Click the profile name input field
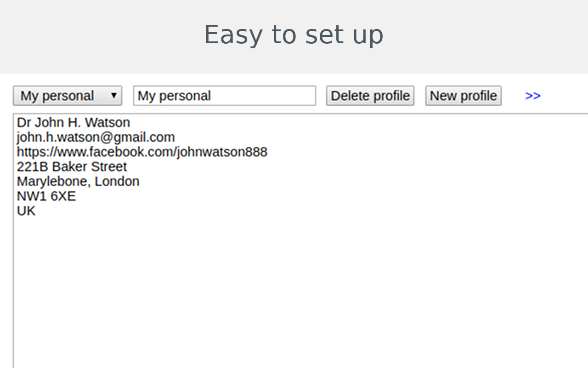Viewport: 588px width, 368px height. [224, 96]
